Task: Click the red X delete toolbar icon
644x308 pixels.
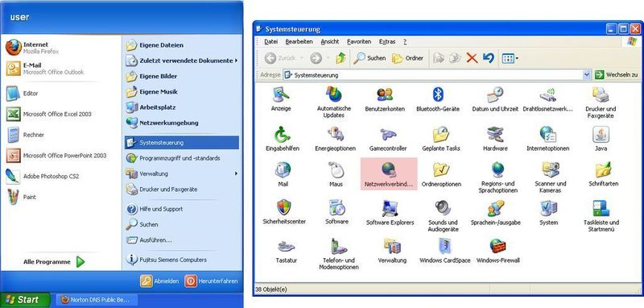Action: click(472, 58)
